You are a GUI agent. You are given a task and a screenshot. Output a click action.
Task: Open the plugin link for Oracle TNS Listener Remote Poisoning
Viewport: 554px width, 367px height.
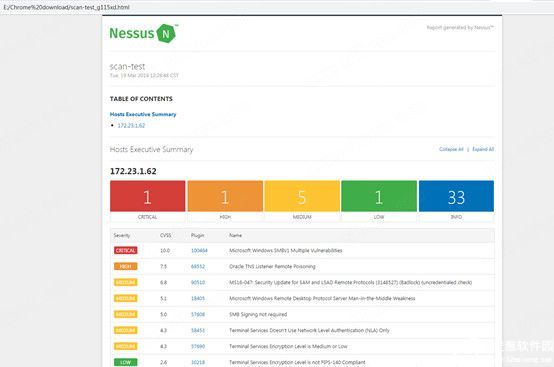[198, 266]
